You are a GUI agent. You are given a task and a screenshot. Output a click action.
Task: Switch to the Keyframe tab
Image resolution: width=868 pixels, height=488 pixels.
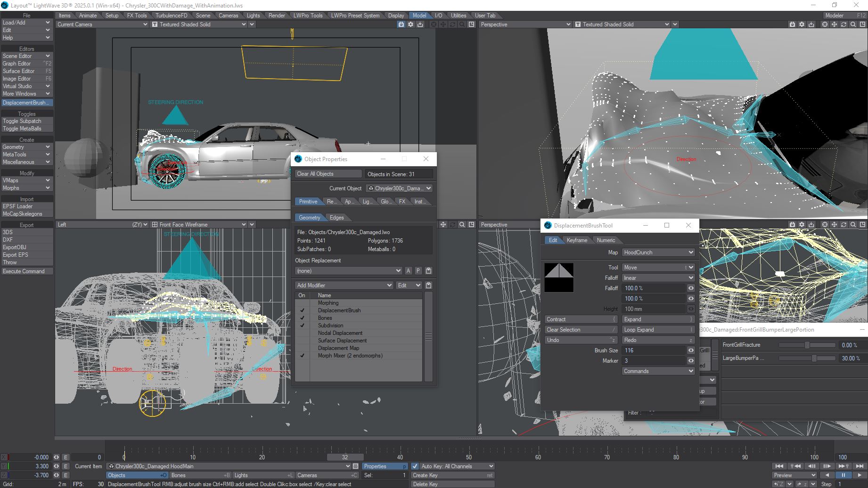click(x=577, y=240)
